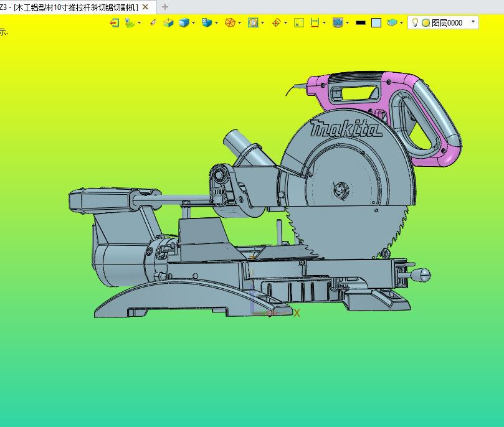Add a new tab with plus button

tap(165, 7)
